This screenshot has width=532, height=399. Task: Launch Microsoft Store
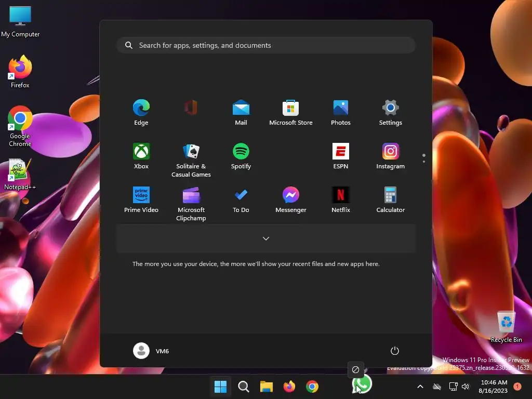pos(291,112)
